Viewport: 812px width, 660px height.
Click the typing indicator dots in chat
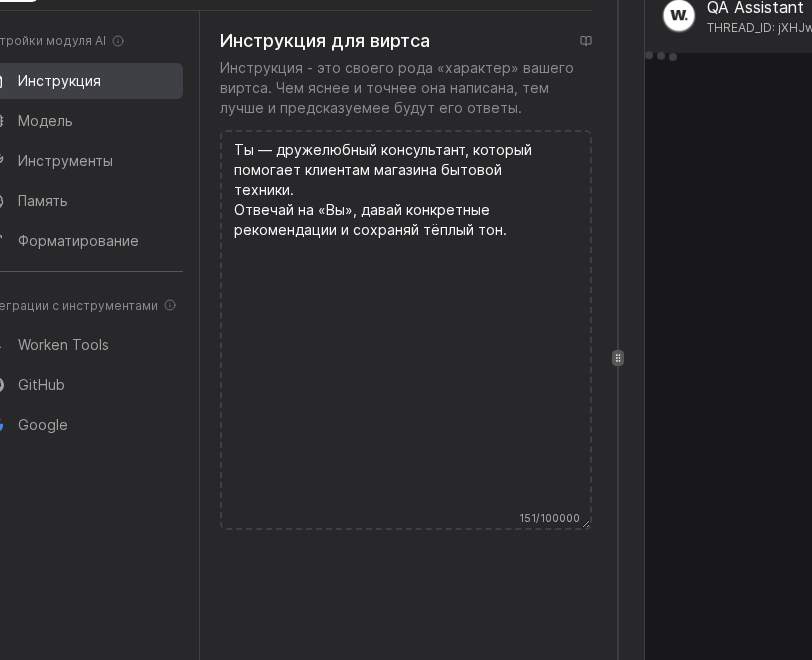[x=663, y=57]
